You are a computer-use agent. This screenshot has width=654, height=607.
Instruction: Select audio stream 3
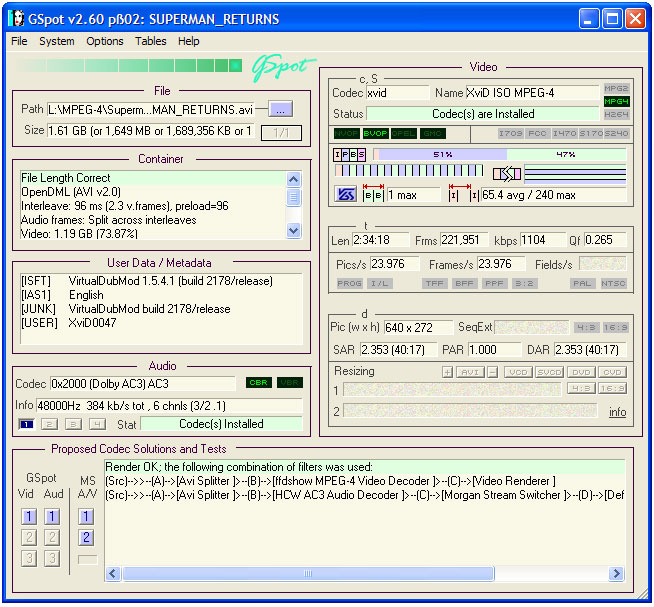pos(73,425)
